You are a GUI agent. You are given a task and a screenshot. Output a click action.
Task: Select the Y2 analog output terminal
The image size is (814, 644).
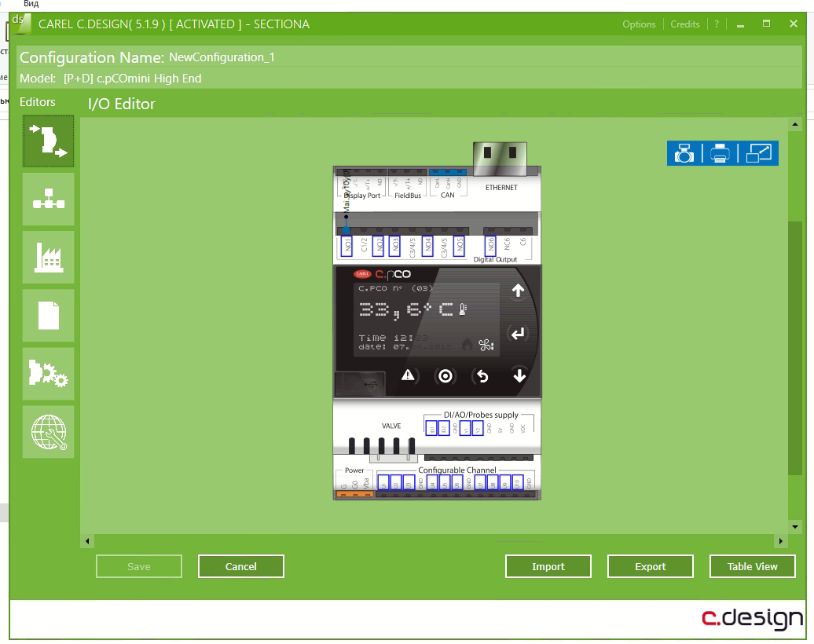pos(478,428)
